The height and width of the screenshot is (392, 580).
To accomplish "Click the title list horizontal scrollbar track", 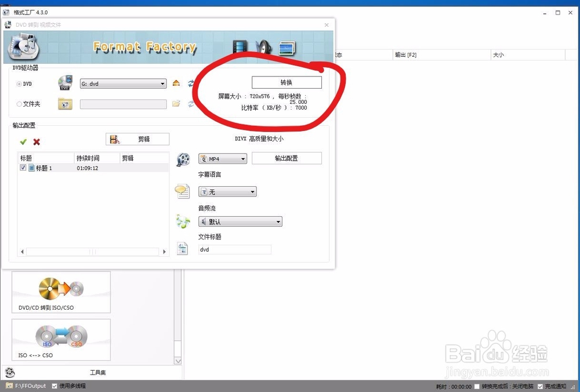I will point(92,252).
